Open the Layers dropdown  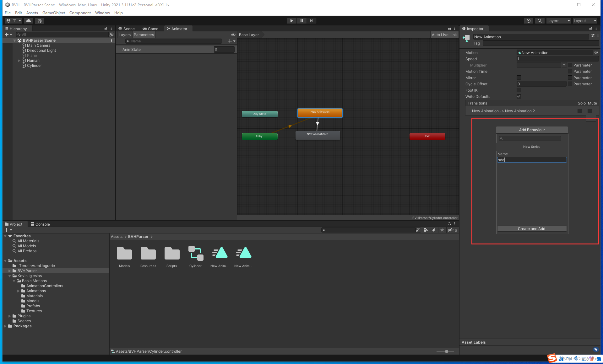point(558,21)
